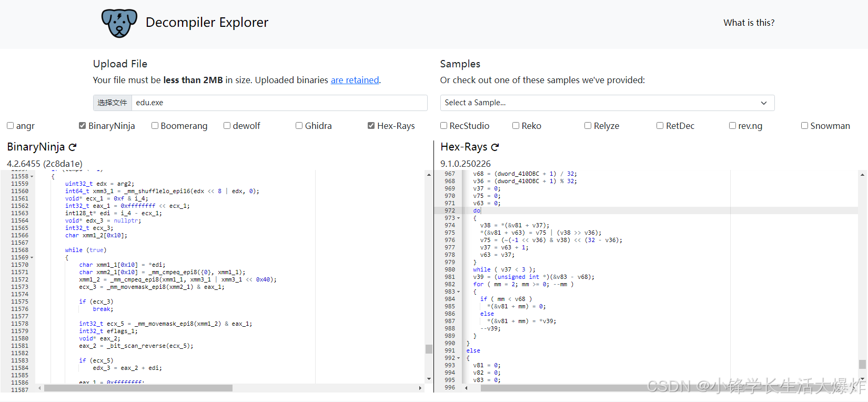Viewport: 868px width, 402px height.
Task: Enable the Boomerang decompiler checkbox
Action: [155, 125]
